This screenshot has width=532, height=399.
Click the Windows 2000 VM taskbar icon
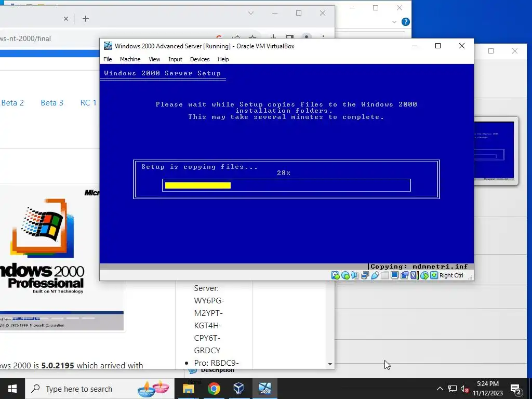point(265,389)
